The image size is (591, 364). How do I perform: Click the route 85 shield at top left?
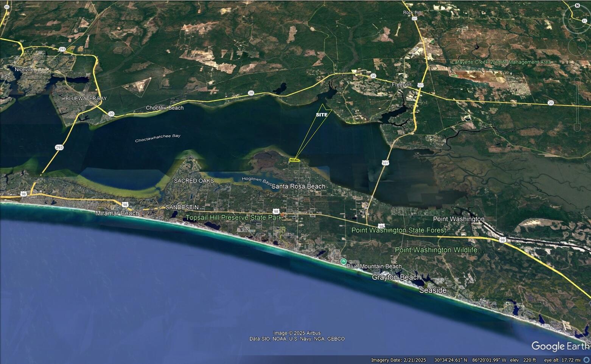coord(7,7)
